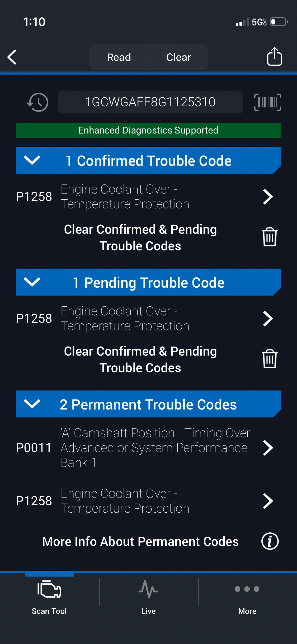Open the share icon
The image size is (297, 644).
(274, 56)
